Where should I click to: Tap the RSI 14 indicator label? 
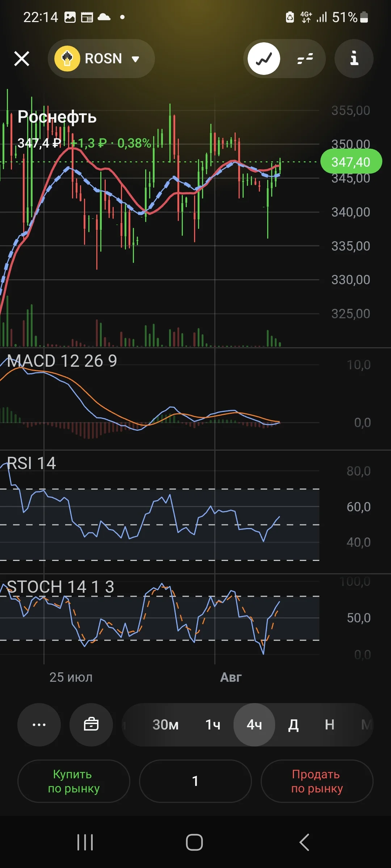tap(31, 463)
